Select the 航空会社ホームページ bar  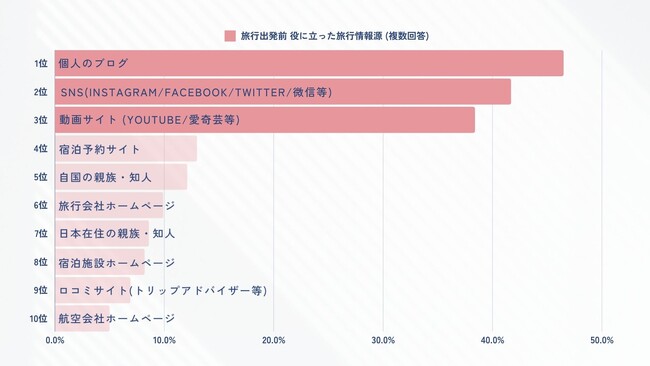(x=82, y=318)
